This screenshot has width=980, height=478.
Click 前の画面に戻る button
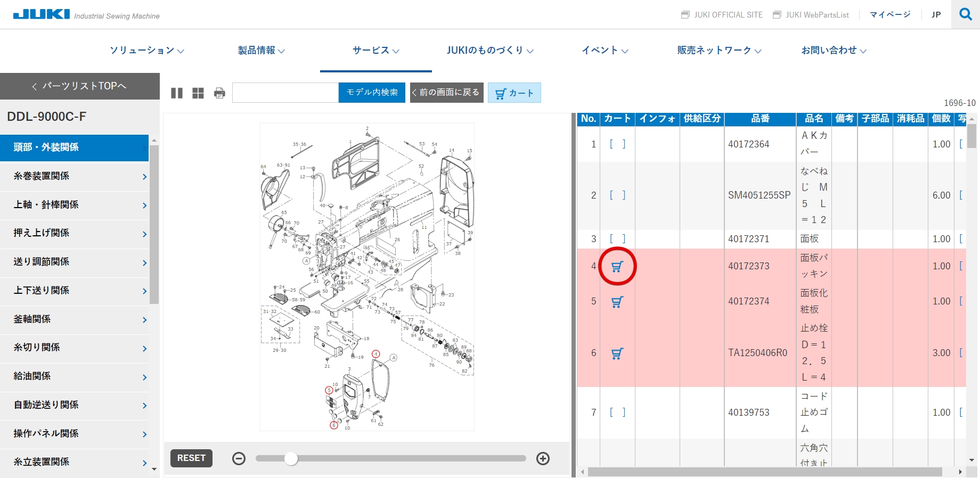447,93
